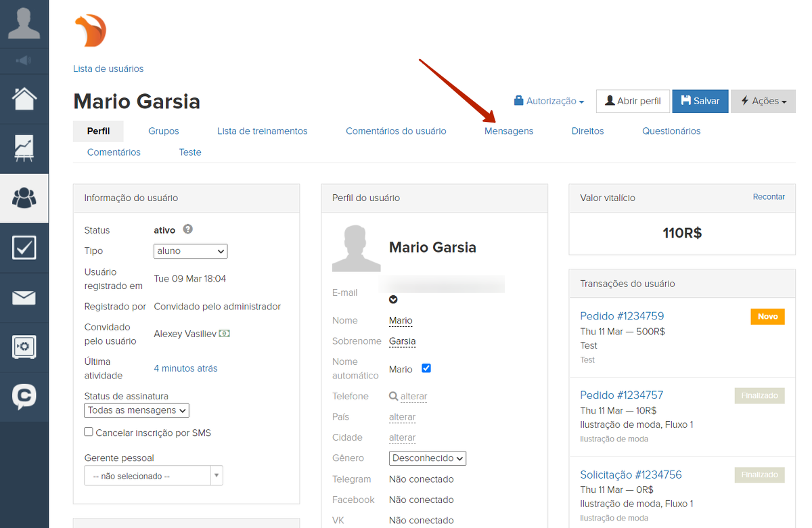This screenshot has width=812, height=528.
Task: Expand the Status de assinatura dropdown
Action: pos(137,410)
